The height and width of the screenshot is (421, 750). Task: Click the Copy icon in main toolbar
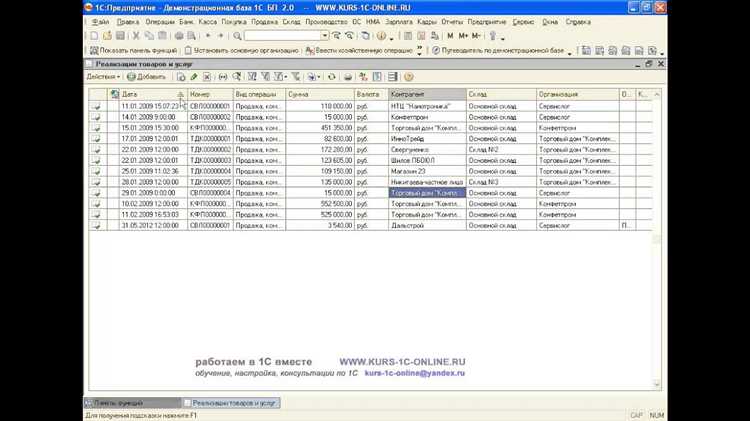click(149, 36)
